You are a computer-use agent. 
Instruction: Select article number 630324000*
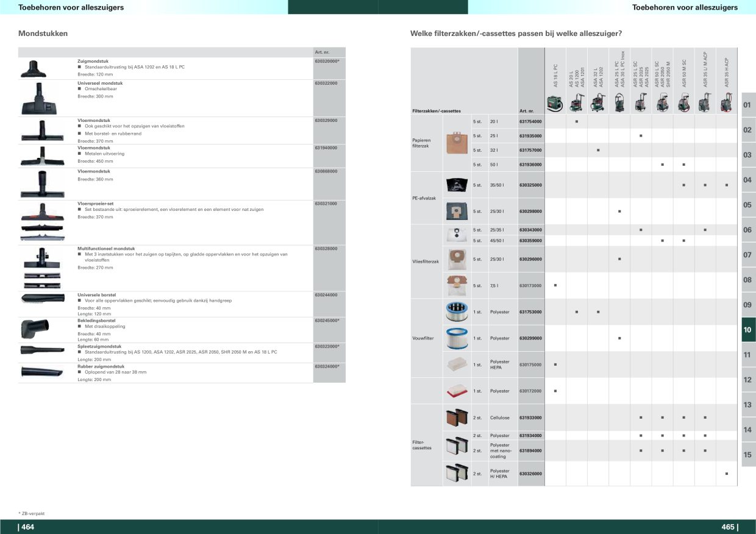point(327,366)
